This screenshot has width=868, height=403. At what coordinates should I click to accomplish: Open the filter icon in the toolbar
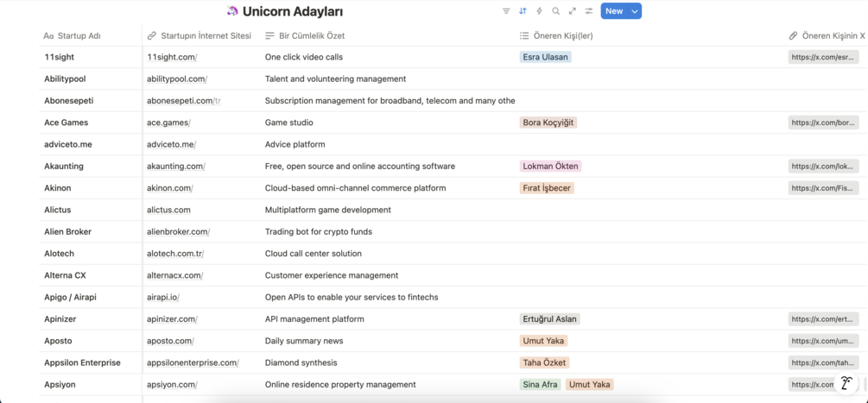pyautogui.click(x=506, y=11)
